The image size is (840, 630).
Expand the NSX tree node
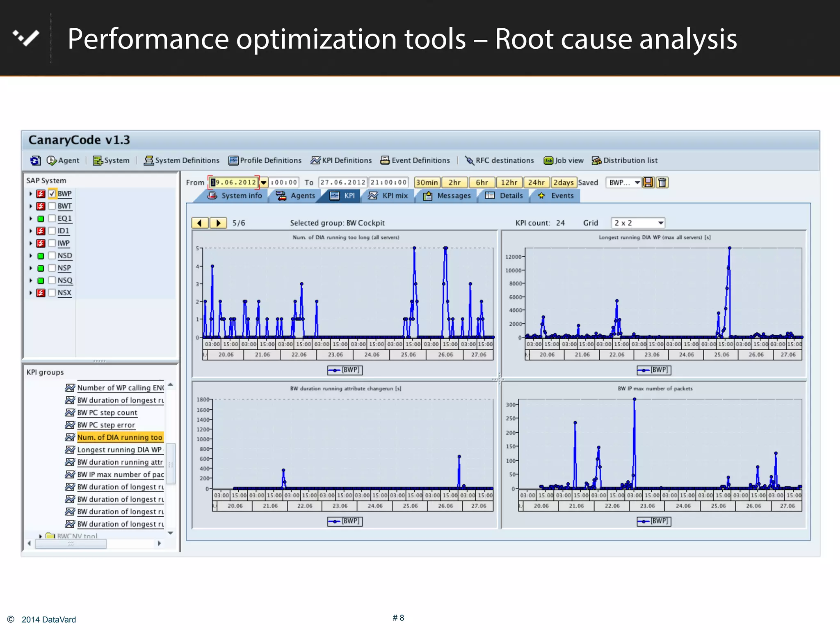(x=31, y=293)
